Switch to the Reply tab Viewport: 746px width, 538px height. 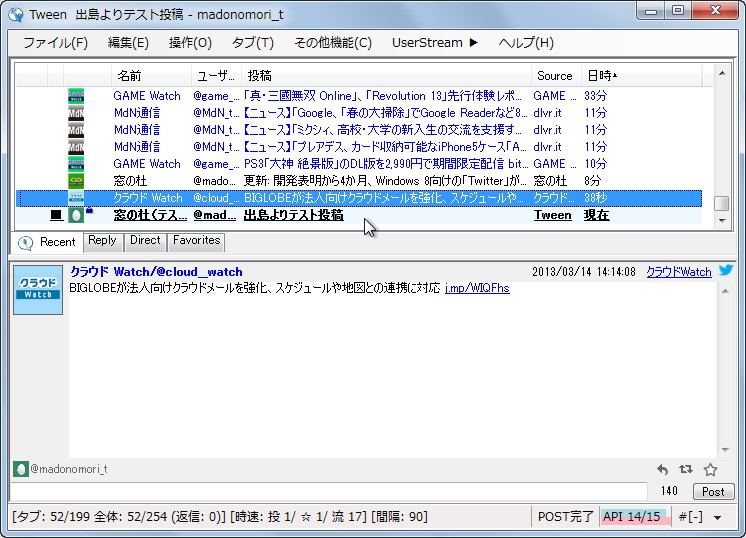(x=102, y=241)
